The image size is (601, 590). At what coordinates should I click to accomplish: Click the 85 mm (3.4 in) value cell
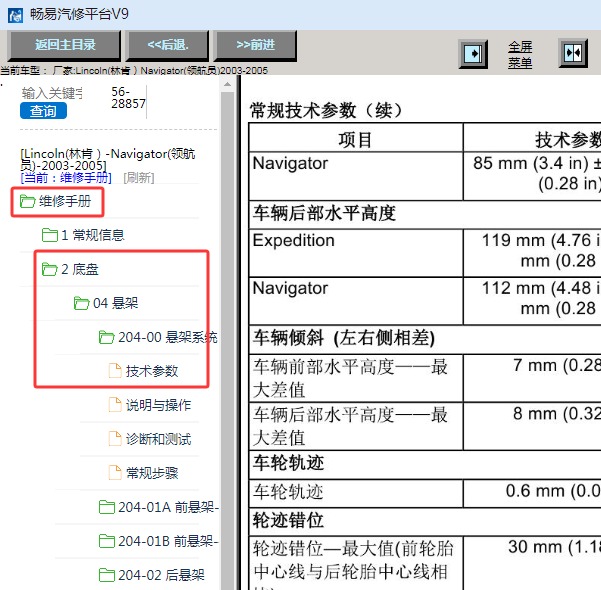532,176
